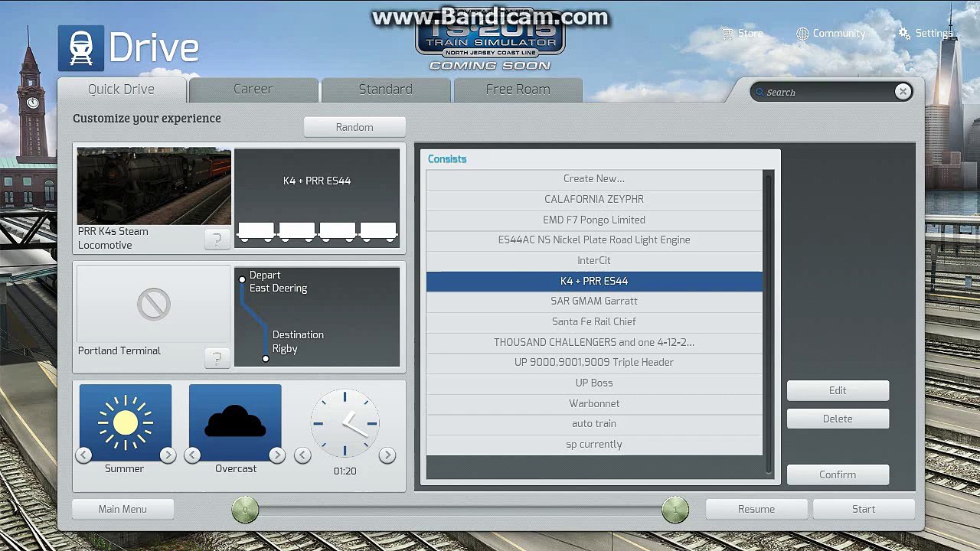Select THOUSAND CHALLENGERS and one 4-12-2 consist
Screen dimensions: 980x551
(594, 342)
